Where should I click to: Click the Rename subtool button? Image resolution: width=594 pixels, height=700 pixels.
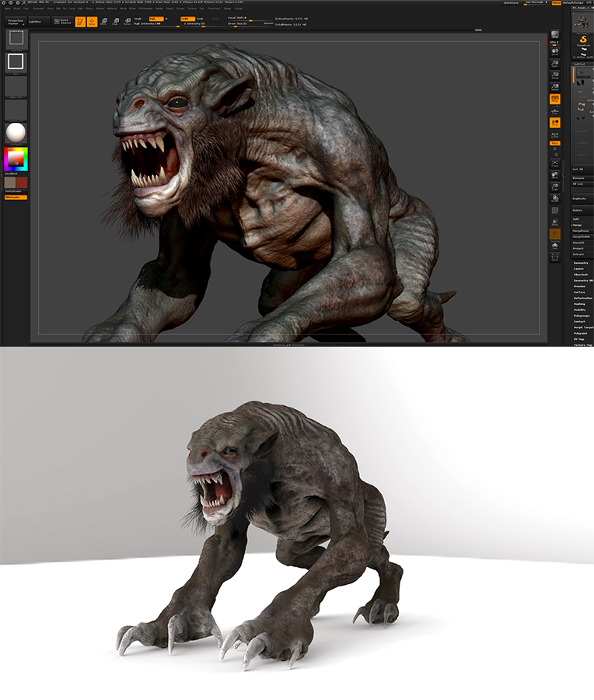(x=582, y=178)
